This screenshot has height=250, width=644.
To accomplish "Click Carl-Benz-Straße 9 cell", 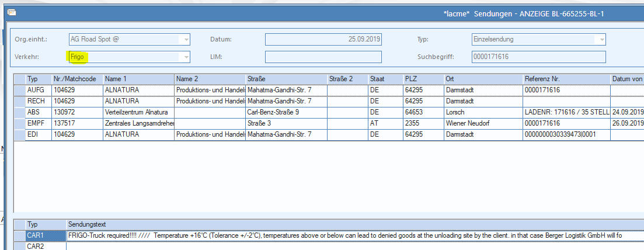I will click(x=286, y=112).
